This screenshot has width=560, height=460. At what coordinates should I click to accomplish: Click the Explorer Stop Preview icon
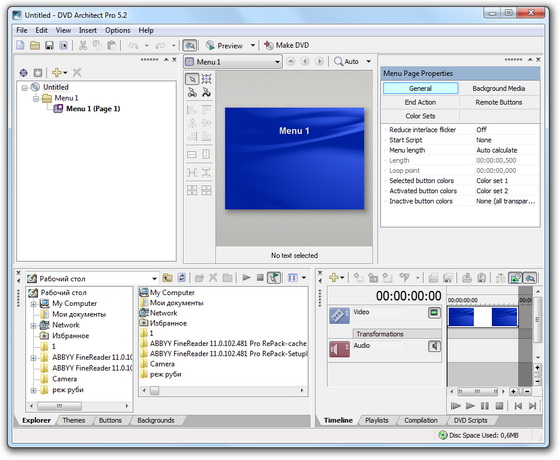260,278
